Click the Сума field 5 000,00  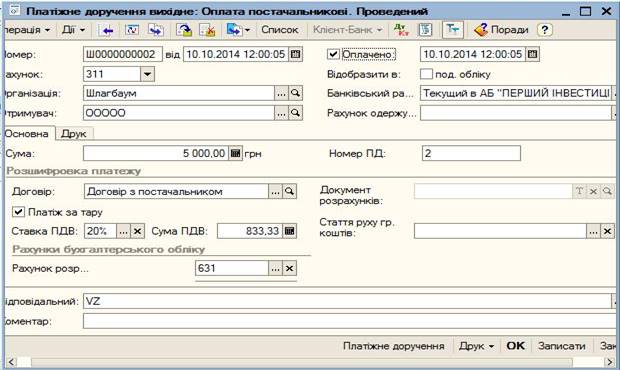pyautogui.click(x=156, y=153)
